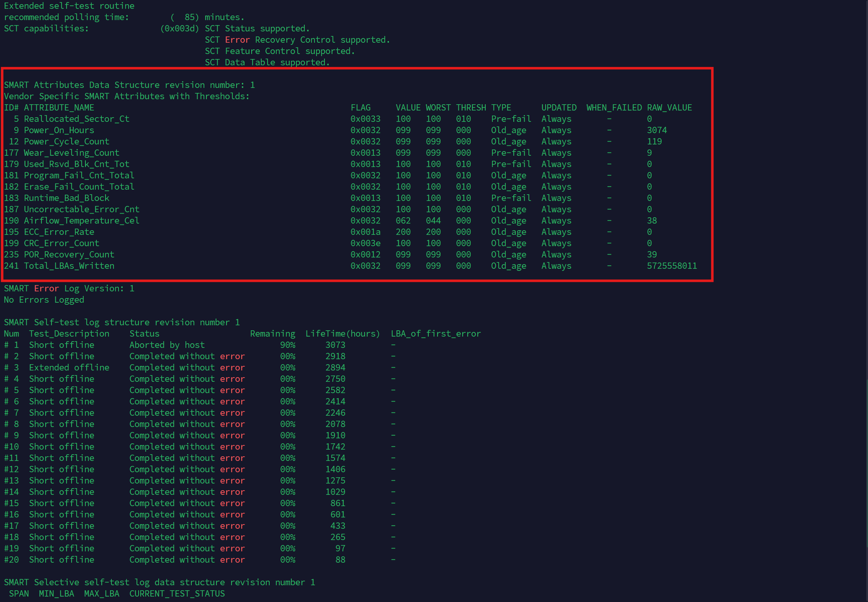The height and width of the screenshot is (602, 868).
Task: Click the CURRENT_TEST_STATUS header text
Action: tap(177, 594)
